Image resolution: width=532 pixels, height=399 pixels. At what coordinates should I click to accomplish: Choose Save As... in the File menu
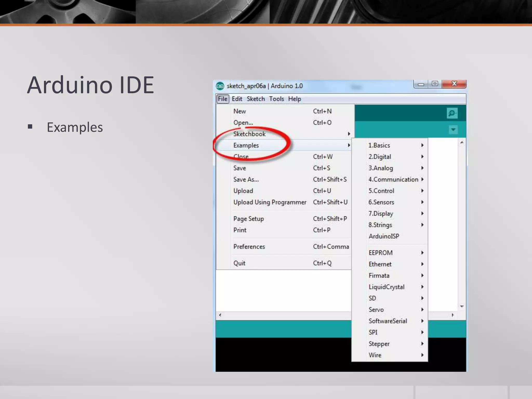[x=284, y=179]
